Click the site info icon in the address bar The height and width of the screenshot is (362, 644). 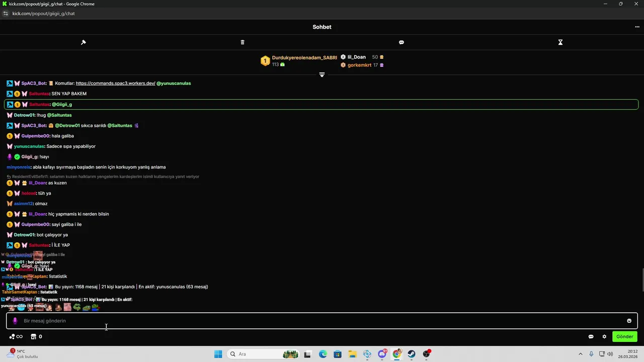point(6,14)
